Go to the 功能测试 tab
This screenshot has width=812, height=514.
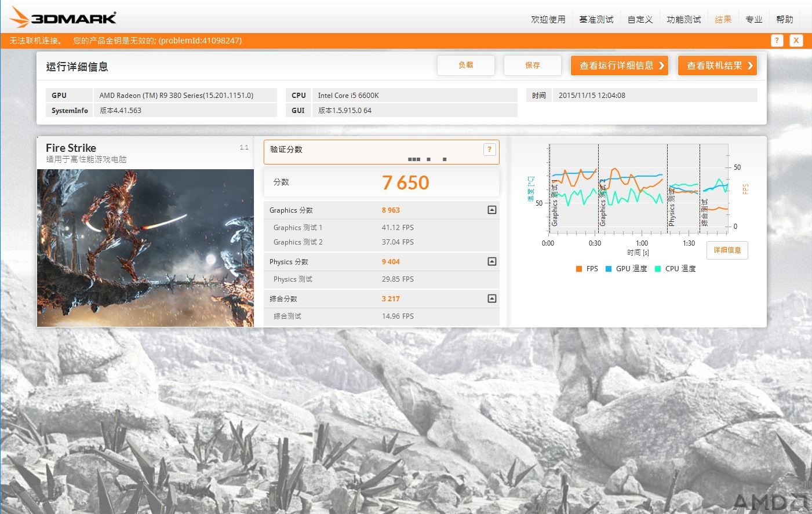[683, 19]
